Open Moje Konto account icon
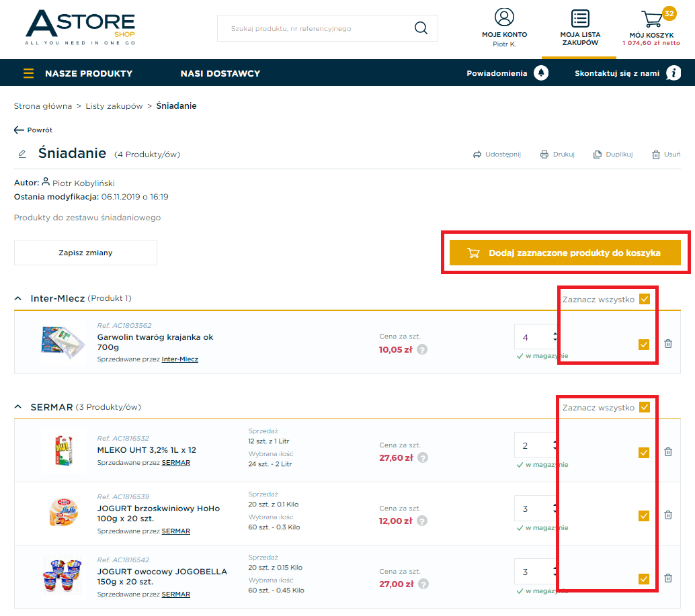The image size is (695, 616). click(x=504, y=17)
